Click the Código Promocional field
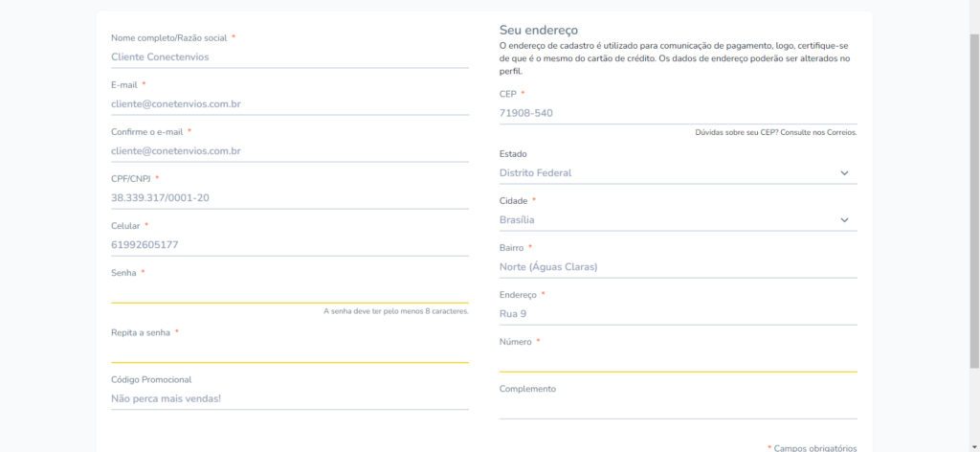 290,399
